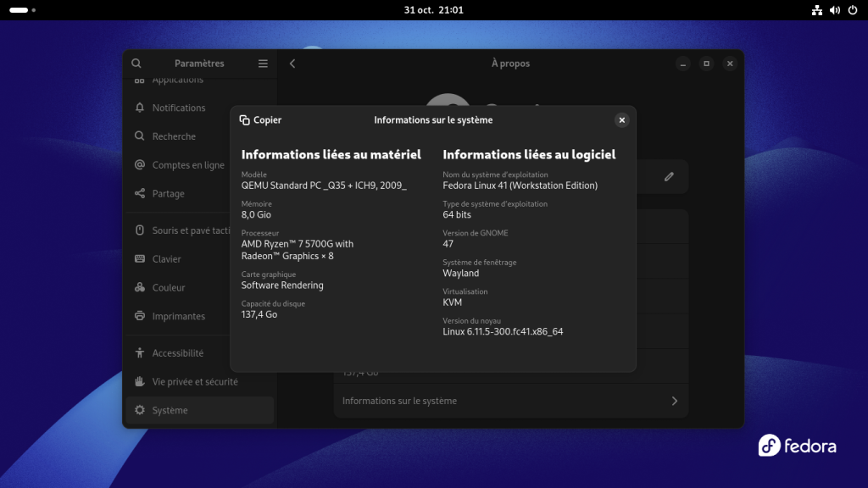Open the Couleur settings panel
This screenshot has height=488, width=868.
click(x=169, y=288)
